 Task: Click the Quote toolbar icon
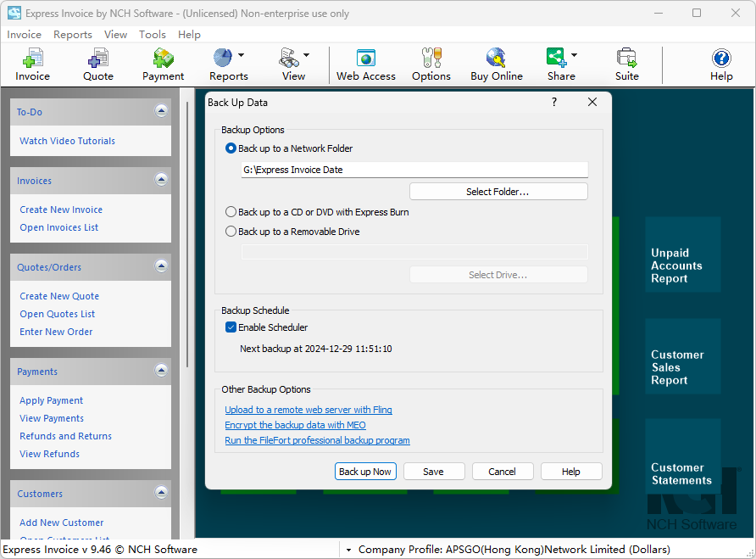(97, 64)
